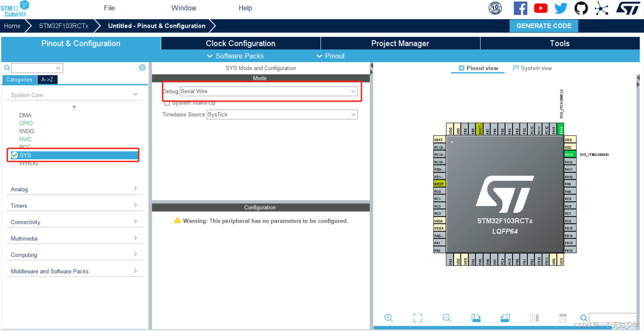Screen dimensions: 644x332
Task: Click the pin search magnifier icon
Action: pos(584,318)
